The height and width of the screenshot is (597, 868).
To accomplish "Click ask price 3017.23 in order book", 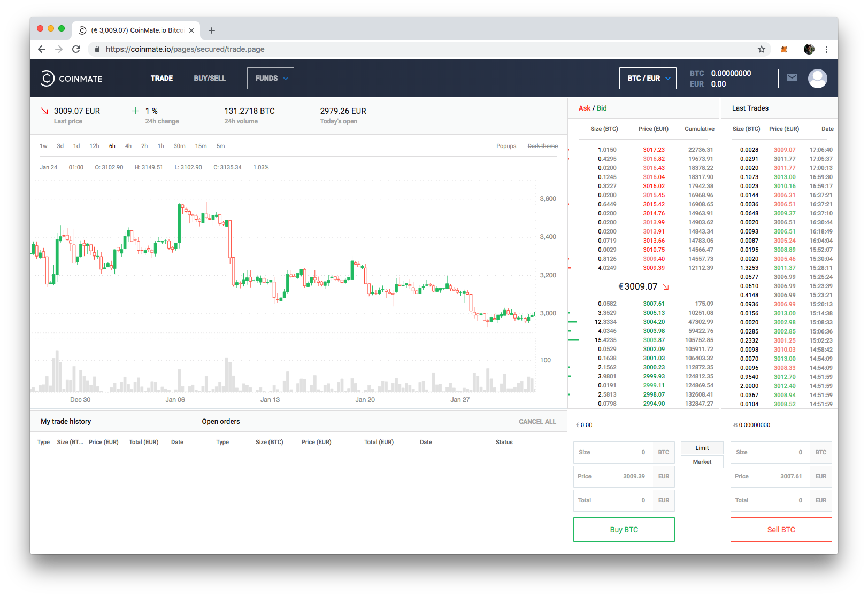I will [x=654, y=150].
